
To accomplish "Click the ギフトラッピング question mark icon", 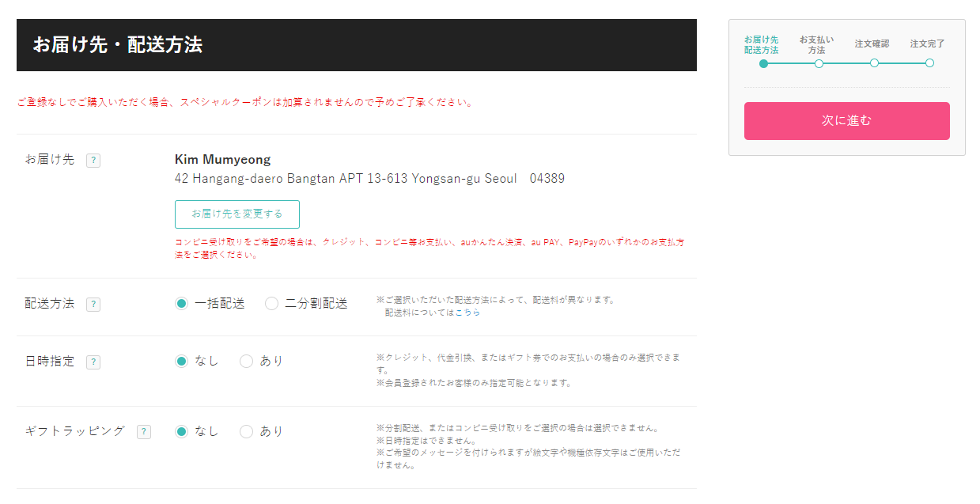I will click(144, 432).
